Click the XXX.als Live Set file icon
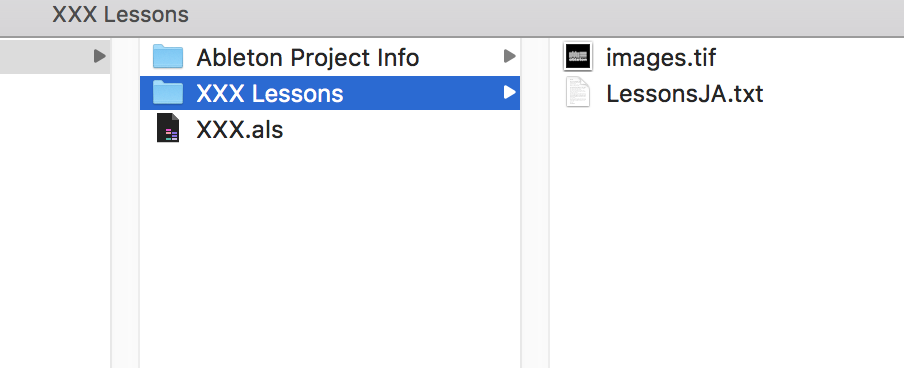This screenshot has width=904, height=368. [x=168, y=128]
